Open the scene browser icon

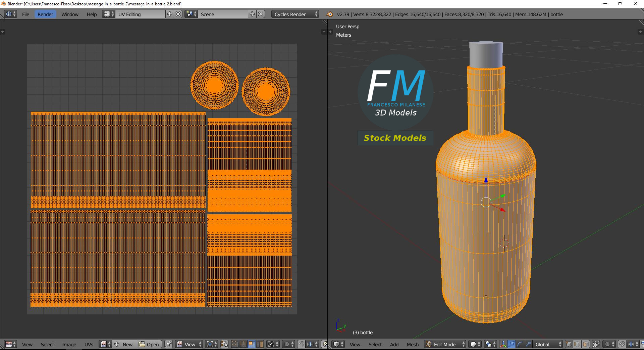click(x=191, y=14)
